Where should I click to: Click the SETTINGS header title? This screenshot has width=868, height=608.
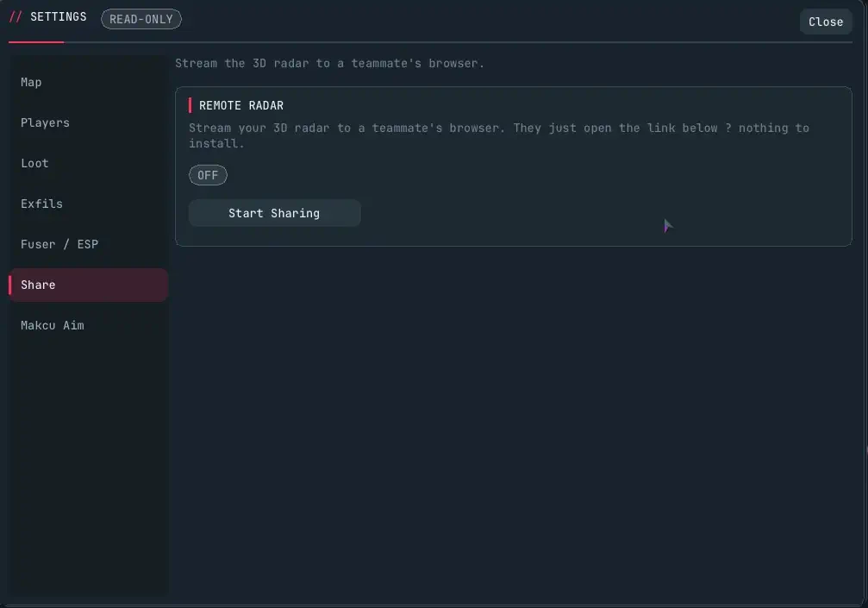point(58,16)
